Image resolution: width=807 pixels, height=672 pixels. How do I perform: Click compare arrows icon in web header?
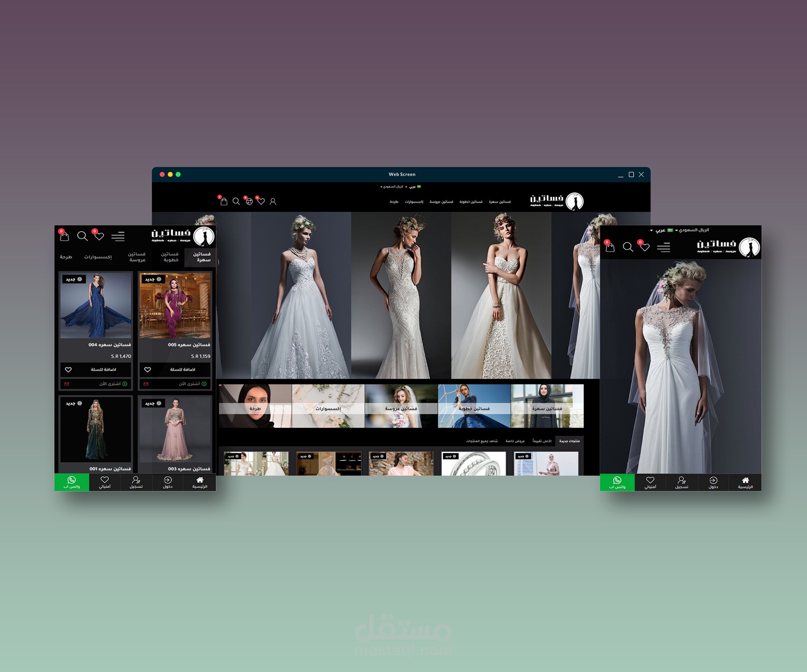click(249, 202)
